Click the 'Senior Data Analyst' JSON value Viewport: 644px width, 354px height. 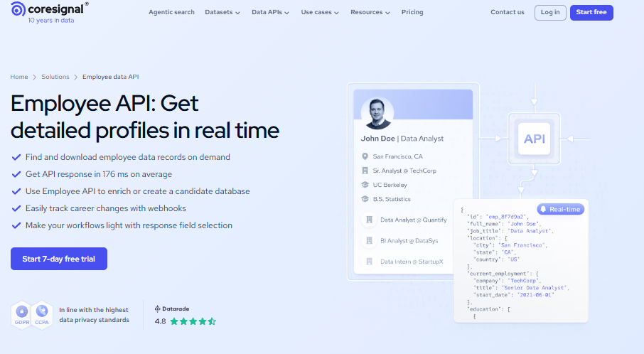pyautogui.click(x=535, y=288)
